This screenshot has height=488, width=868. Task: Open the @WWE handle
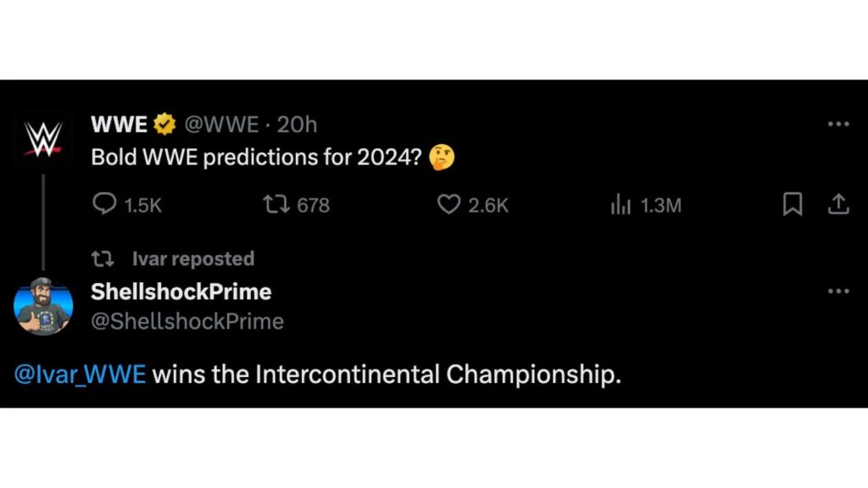[221, 125]
